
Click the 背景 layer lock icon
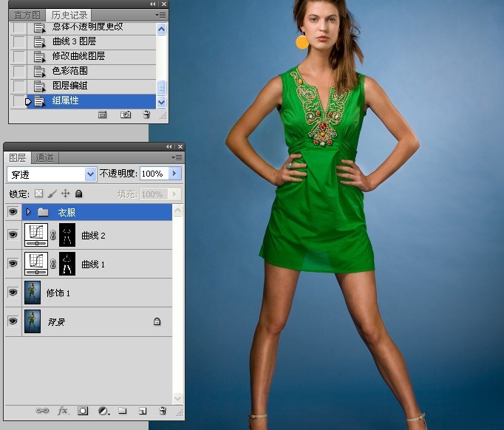coord(157,321)
